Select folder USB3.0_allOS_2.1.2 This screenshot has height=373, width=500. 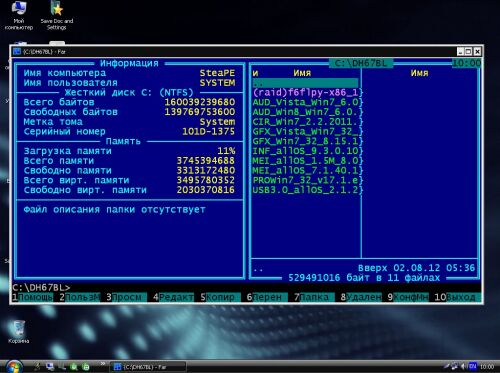pyautogui.click(x=305, y=190)
